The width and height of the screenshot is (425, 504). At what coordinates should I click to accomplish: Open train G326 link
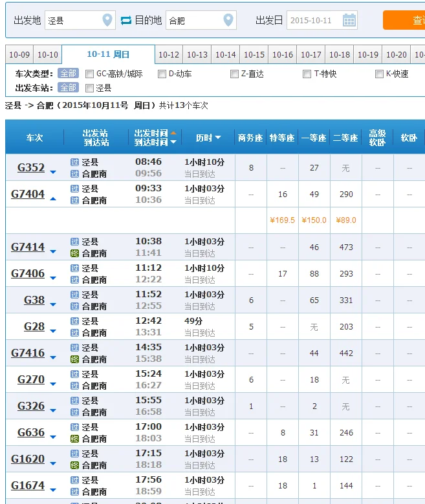pyautogui.click(x=31, y=406)
